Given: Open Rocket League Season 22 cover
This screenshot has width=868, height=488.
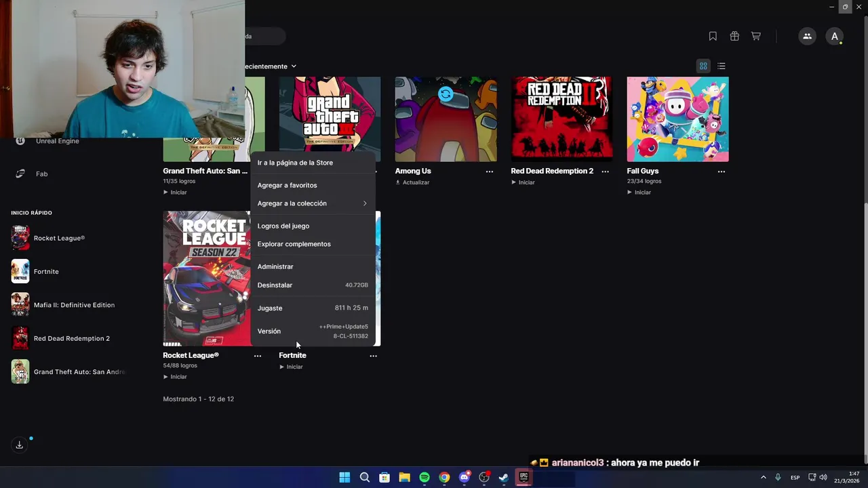Looking at the screenshot, I should coord(207,279).
